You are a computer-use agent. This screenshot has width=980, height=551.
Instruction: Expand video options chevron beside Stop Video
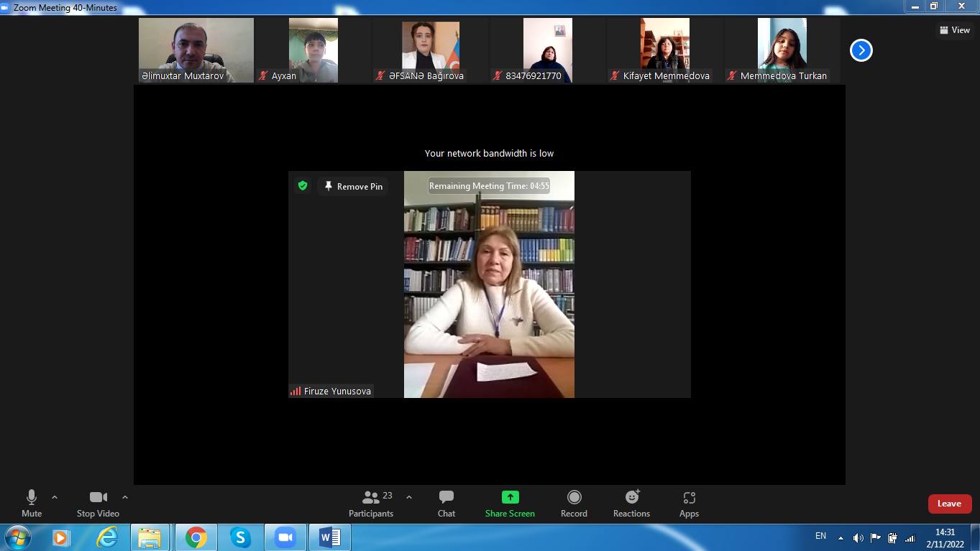click(x=125, y=497)
